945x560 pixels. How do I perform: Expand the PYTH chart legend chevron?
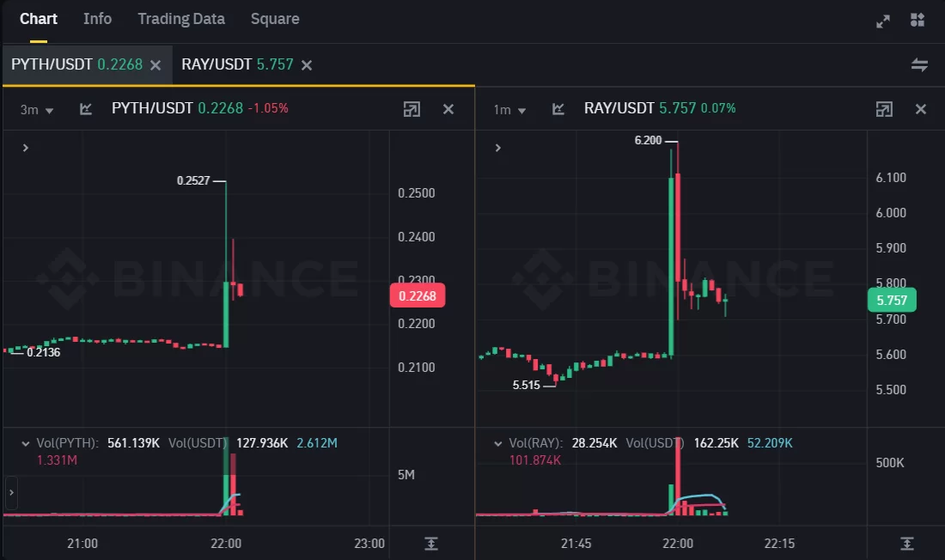pyautogui.click(x=25, y=148)
